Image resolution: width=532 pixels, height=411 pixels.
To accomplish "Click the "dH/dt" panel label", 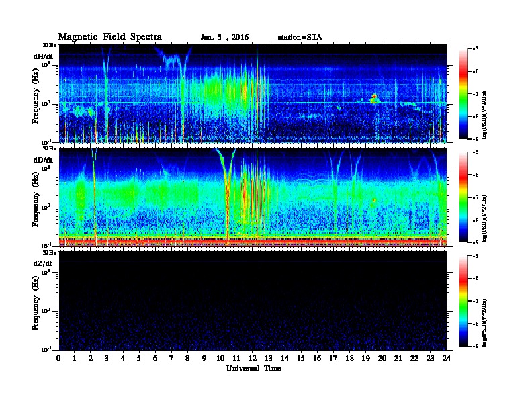I will [x=43, y=56].
